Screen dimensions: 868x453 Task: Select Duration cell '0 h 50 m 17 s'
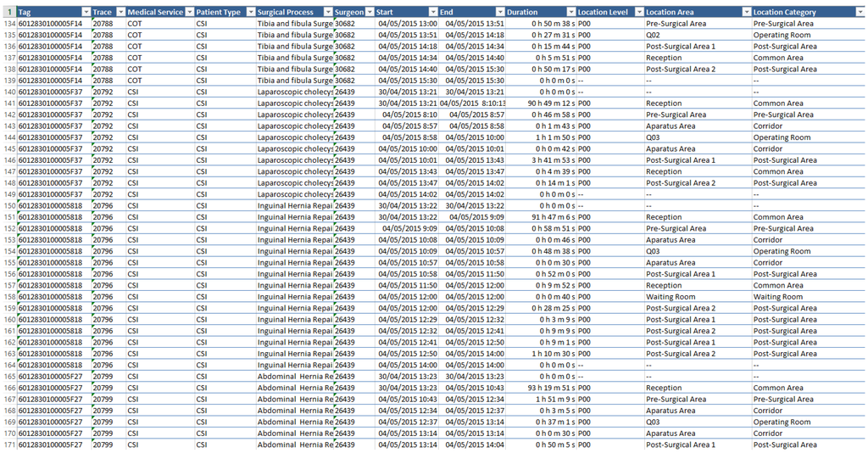coord(541,70)
